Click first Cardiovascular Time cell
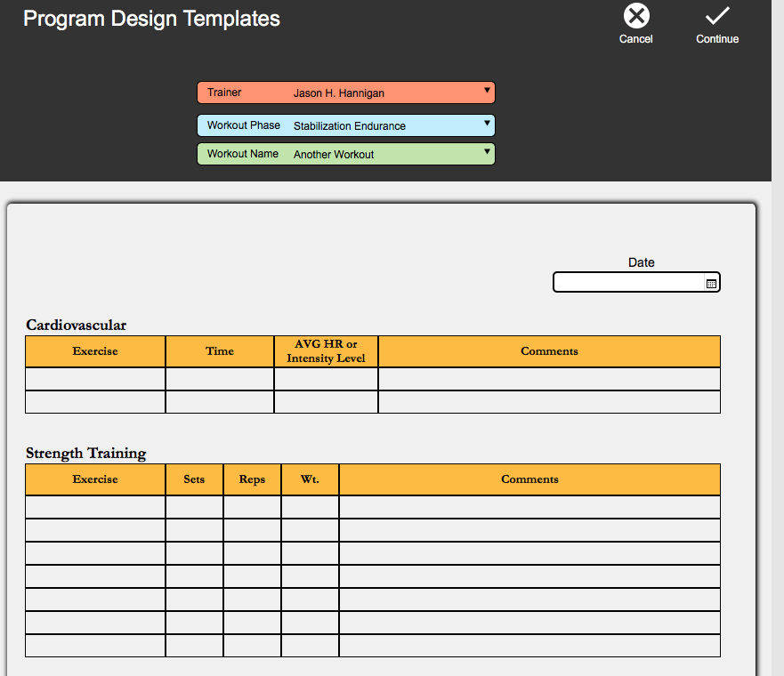 click(220, 379)
